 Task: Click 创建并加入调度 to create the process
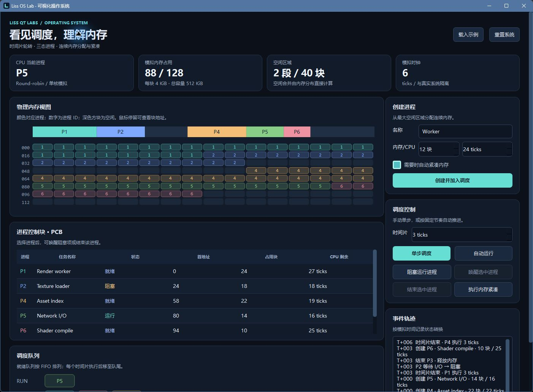(452, 180)
